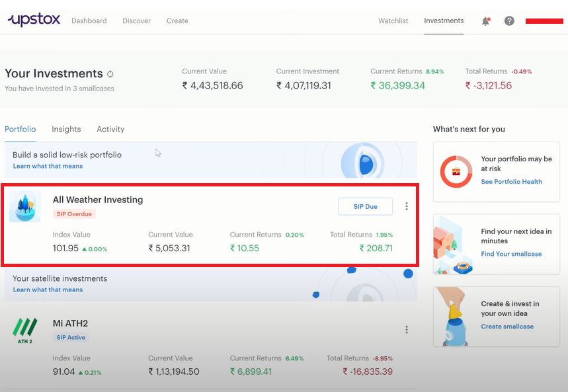568x392 pixels.
Task: Click the Find your next idea illustration
Action: (453, 245)
